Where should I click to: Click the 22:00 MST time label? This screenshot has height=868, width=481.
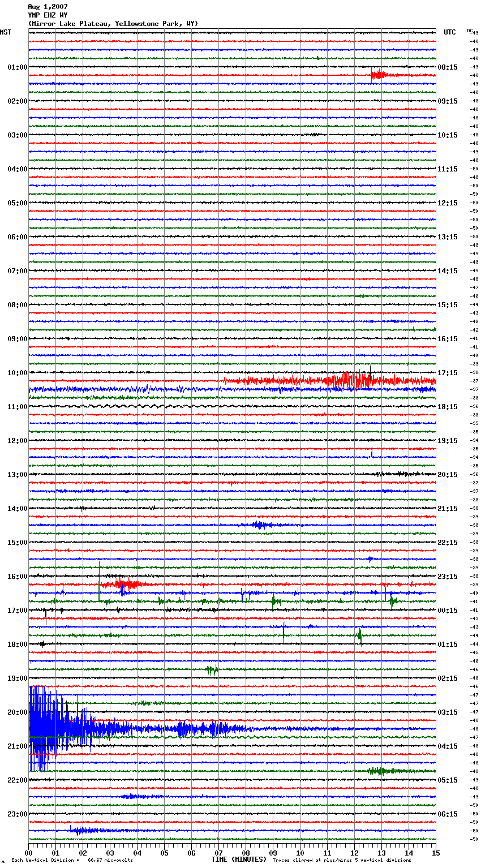[17, 780]
